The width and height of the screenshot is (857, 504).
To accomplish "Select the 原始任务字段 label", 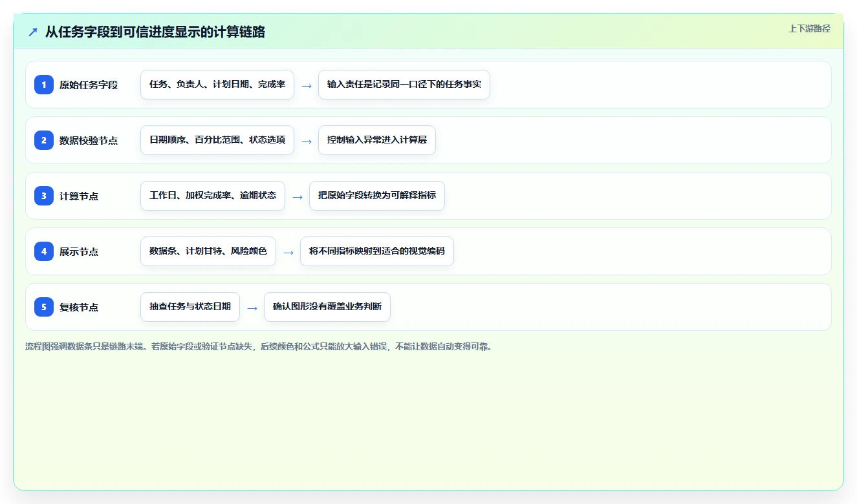I will tap(89, 85).
